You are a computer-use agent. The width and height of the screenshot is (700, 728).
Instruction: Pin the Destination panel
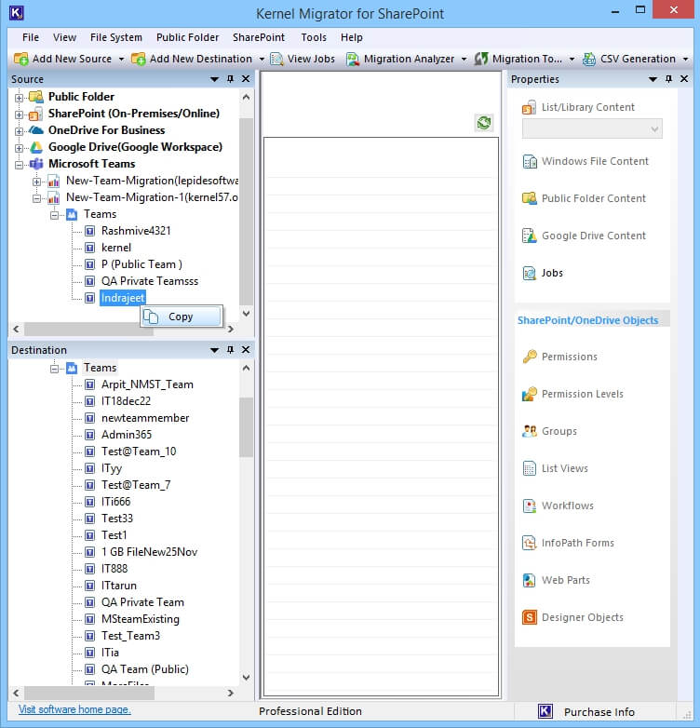(230, 350)
